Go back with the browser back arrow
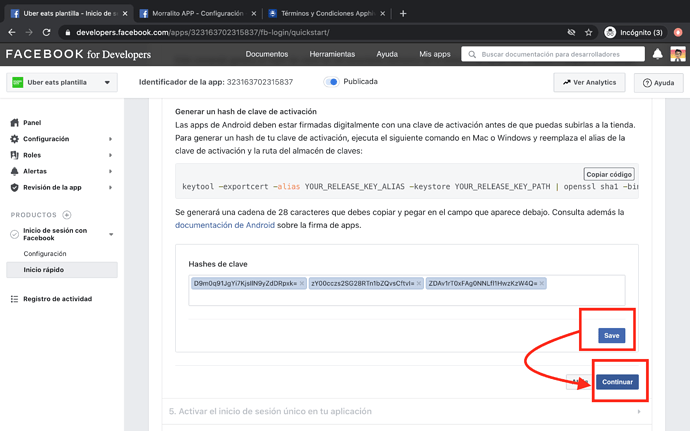 pyautogui.click(x=12, y=32)
